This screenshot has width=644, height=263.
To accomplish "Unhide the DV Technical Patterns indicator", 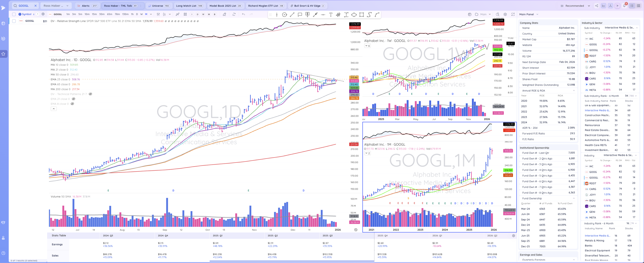I will tap(90, 94).
